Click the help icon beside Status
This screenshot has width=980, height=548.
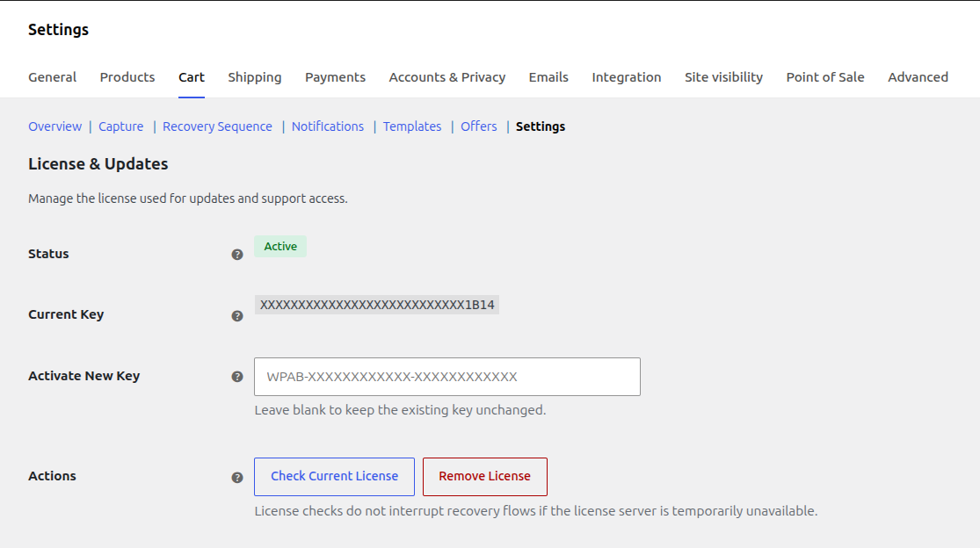pyautogui.click(x=237, y=255)
